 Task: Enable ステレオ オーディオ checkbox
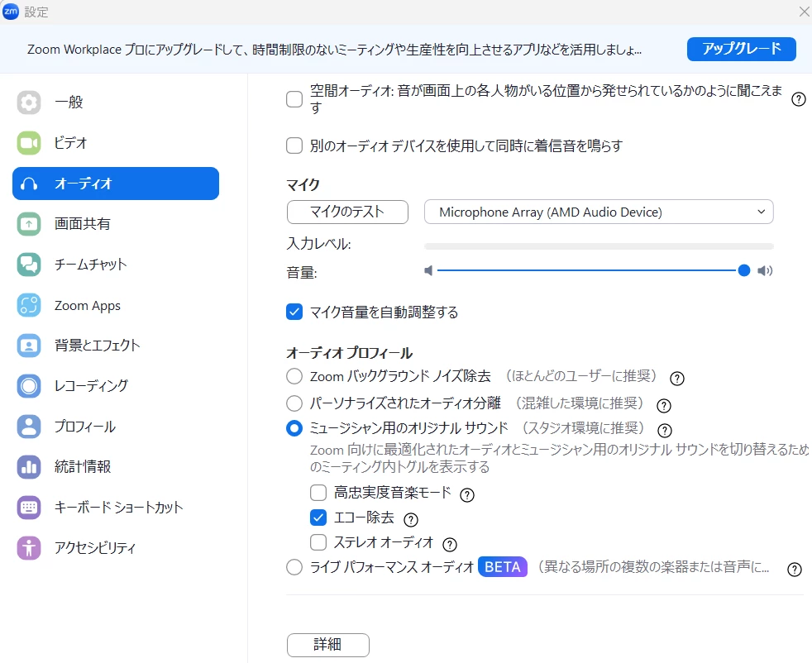[318, 541]
